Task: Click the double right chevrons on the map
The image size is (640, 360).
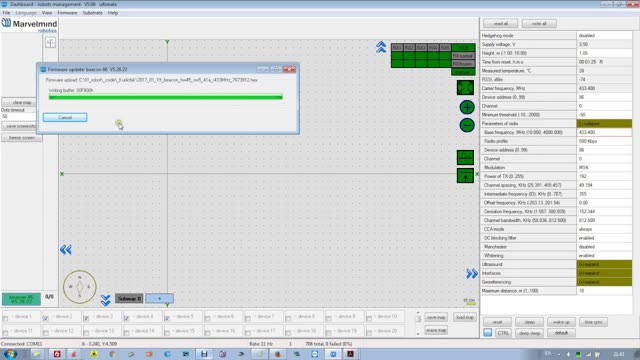Action: [x=472, y=274]
